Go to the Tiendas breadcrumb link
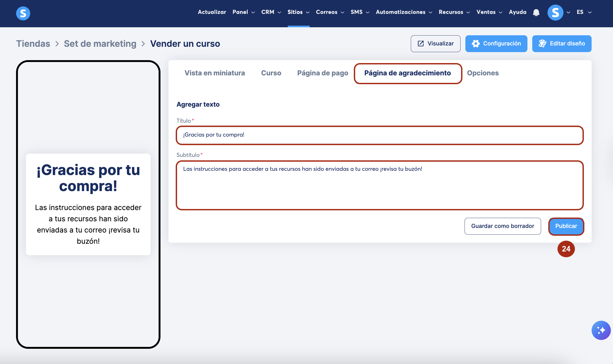This screenshot has height=364, width=613. [33, 44]
